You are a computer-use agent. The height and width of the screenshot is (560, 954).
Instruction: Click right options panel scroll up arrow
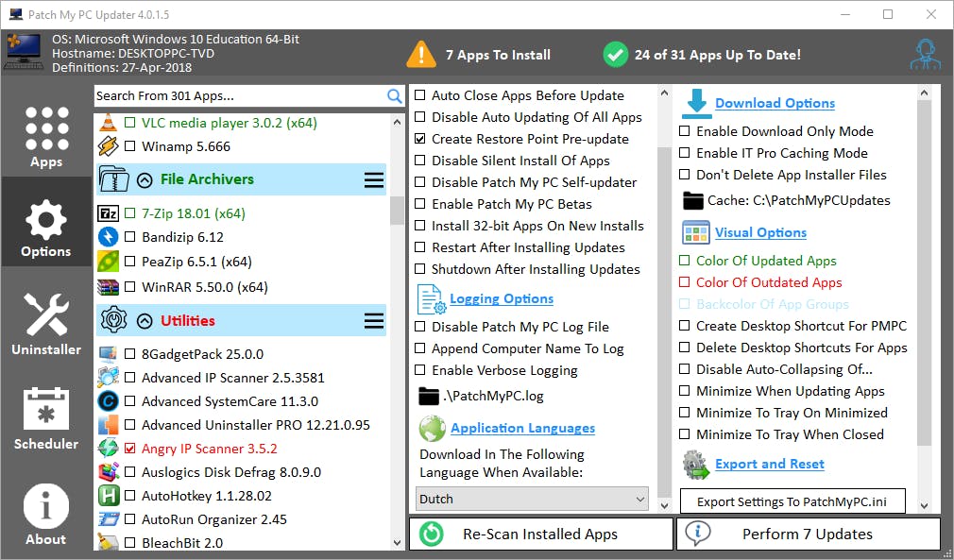[x=925, y=93]
